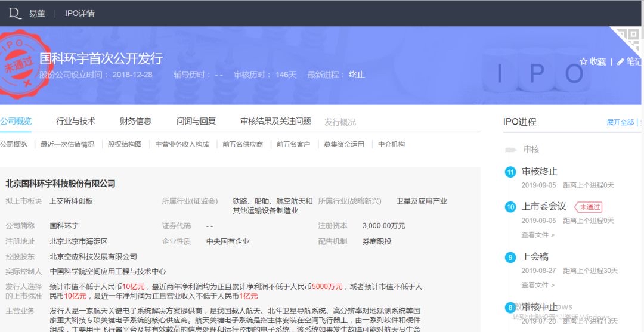
Task: Jump to 募集资金运用 section
Action: click(344, 144)
